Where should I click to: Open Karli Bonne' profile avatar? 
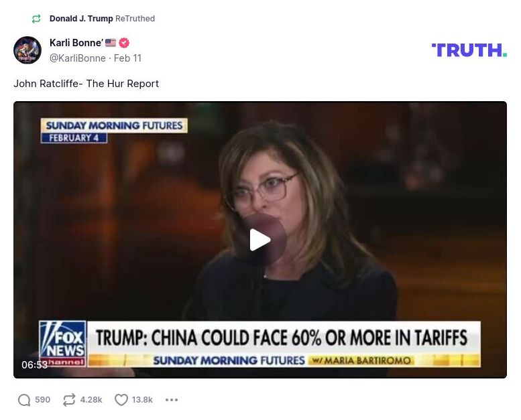click(27, 50)
